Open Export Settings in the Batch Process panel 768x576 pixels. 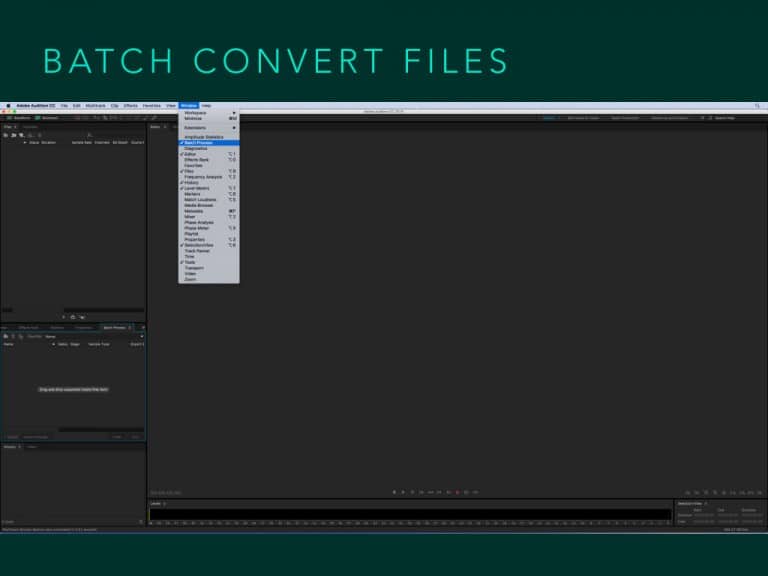(36, 436)
